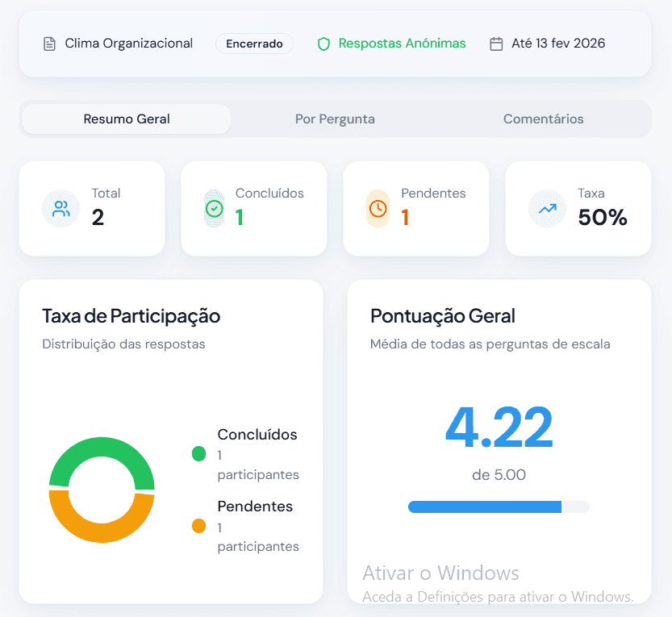672x617 pixels.
Task: Select the green shield Respostas Anónimas icon
Action: point(323,44)
